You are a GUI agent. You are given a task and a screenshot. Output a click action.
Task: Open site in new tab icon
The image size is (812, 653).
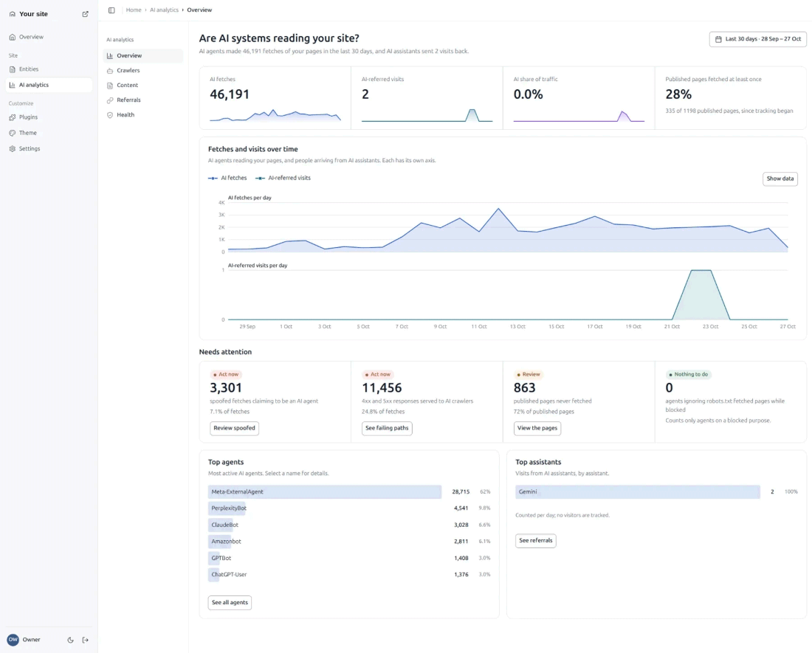(86, 14)
